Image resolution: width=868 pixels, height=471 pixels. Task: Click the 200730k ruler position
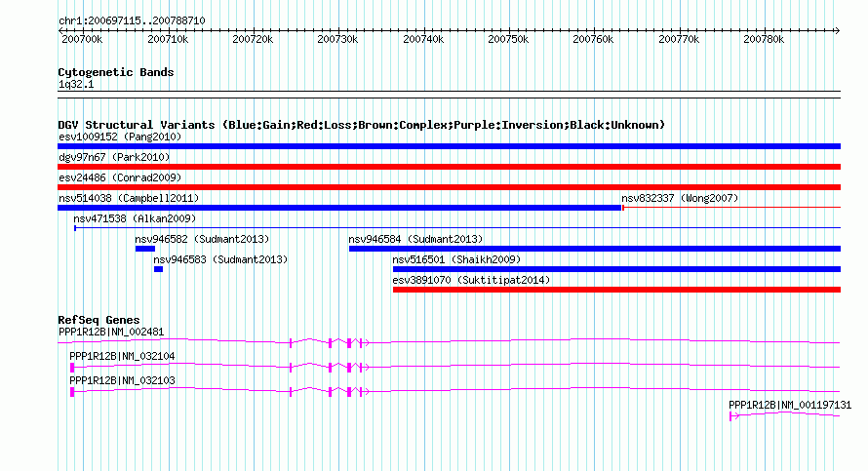click(337, 39)
